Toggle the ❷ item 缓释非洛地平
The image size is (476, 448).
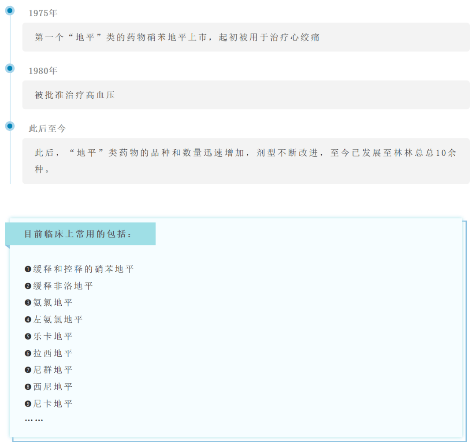coord(57,285)
